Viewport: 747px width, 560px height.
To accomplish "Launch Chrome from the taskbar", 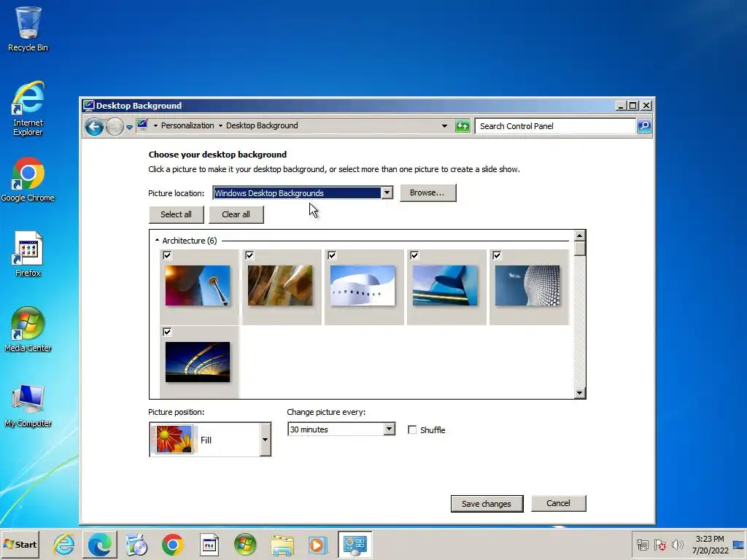I will 172,545.
